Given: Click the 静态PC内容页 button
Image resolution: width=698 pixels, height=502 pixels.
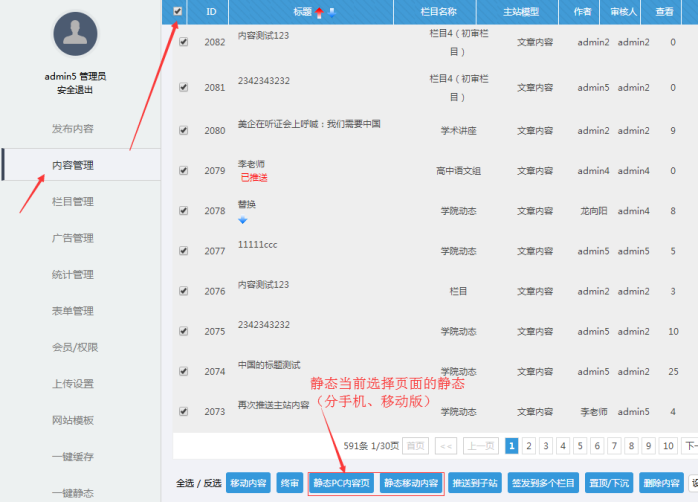Looking at the screenshot, I should (341, 483).
